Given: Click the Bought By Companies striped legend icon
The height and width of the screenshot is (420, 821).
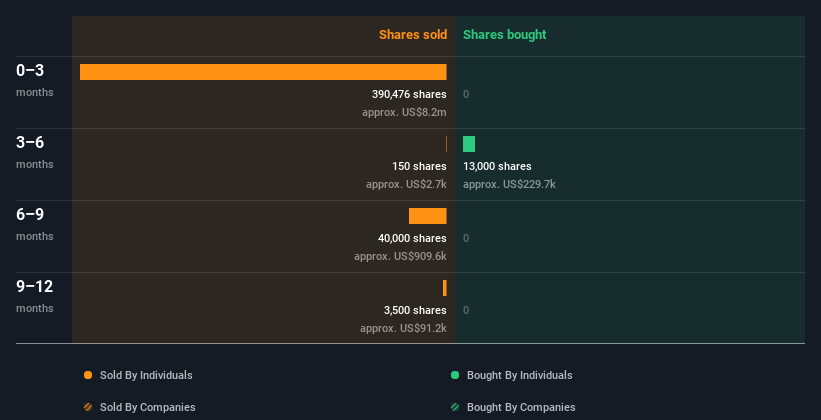Looking at the screenshot, I should coord(455,407).
